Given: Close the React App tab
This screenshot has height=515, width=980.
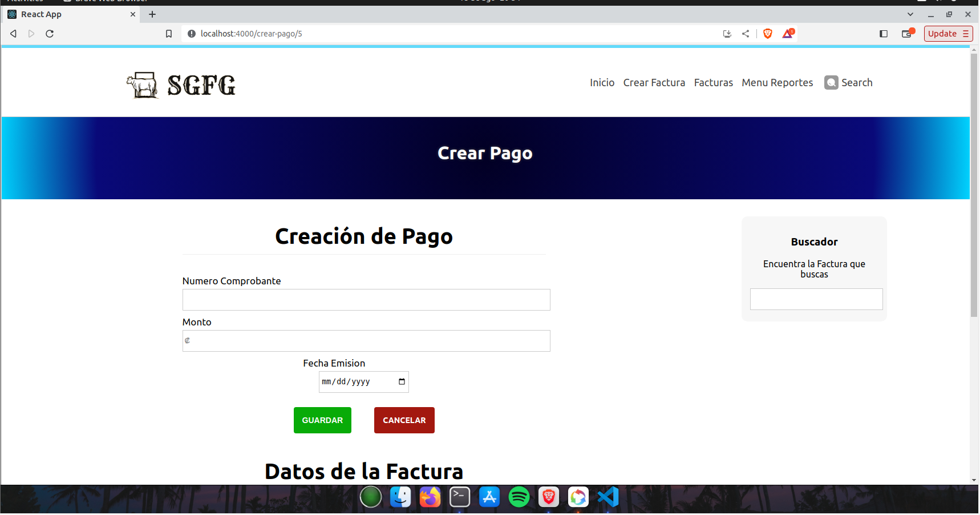Looking at the screenshot, I should tap(133, 14).
